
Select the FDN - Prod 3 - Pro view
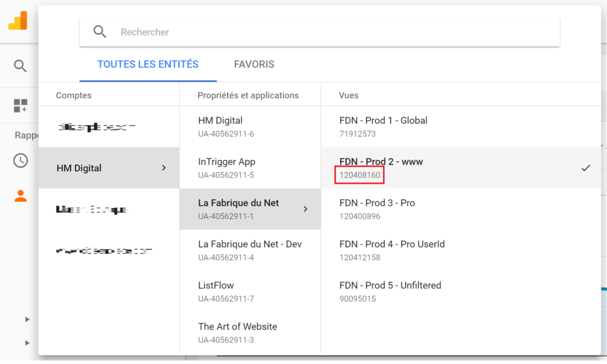pos(377,209)
